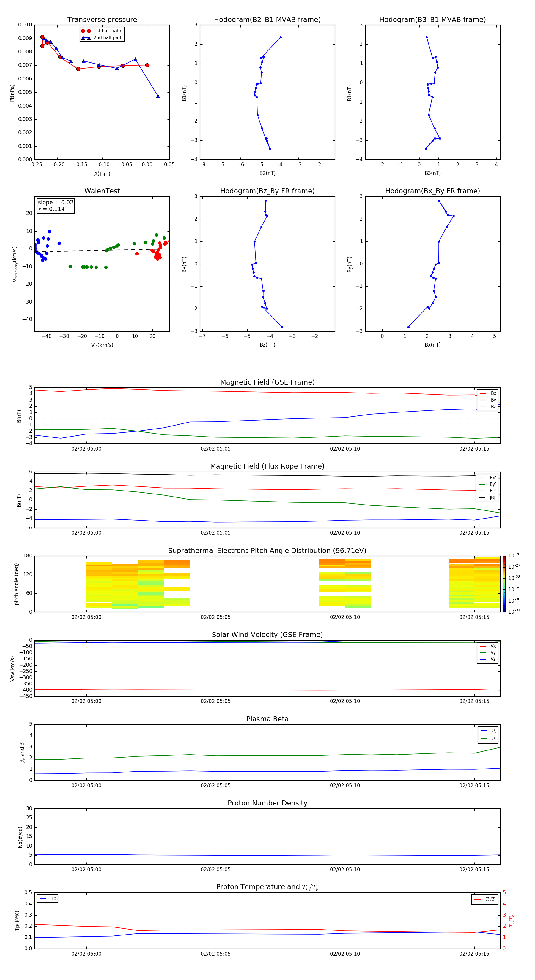Click the 'B2(nT)' axis label

click(267, 173)
